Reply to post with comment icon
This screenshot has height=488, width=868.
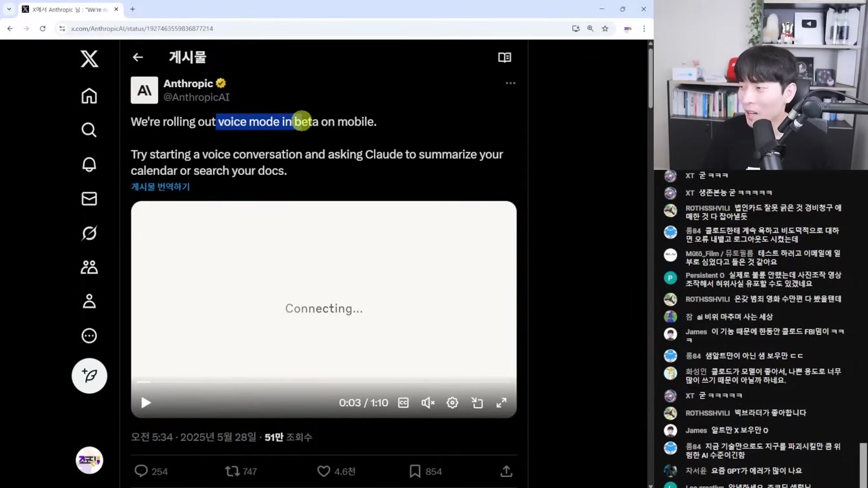tap(141, 471)
